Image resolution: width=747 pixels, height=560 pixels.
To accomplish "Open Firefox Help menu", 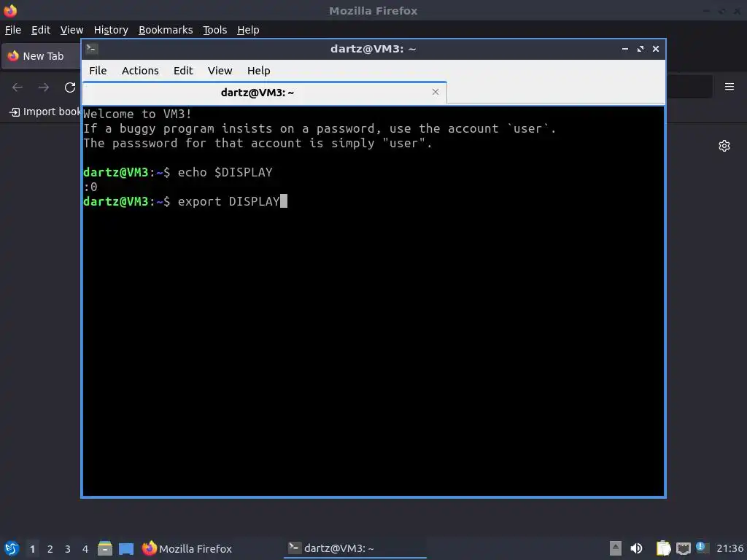I will [248, 30].
